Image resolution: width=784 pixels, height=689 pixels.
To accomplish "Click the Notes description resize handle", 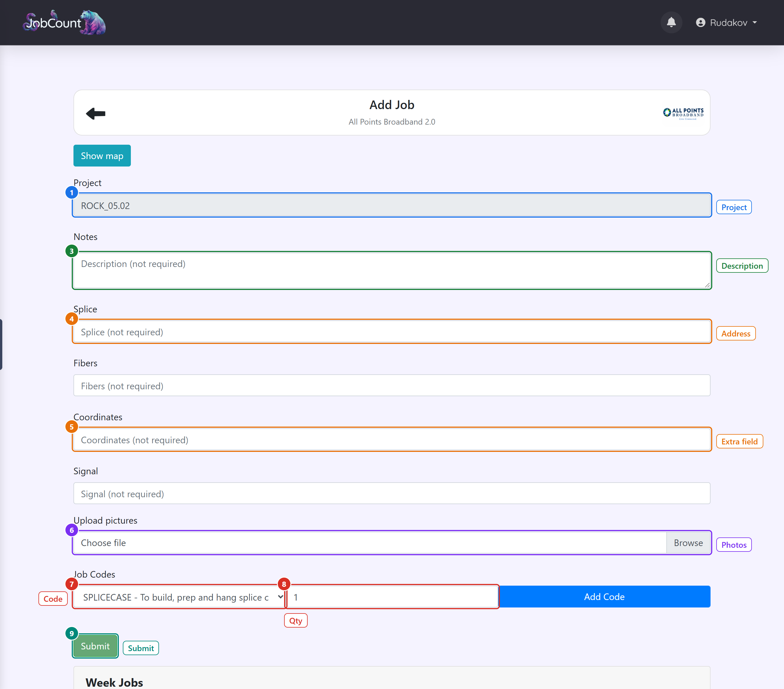I will pyautogui.click(x=707, y=285).
